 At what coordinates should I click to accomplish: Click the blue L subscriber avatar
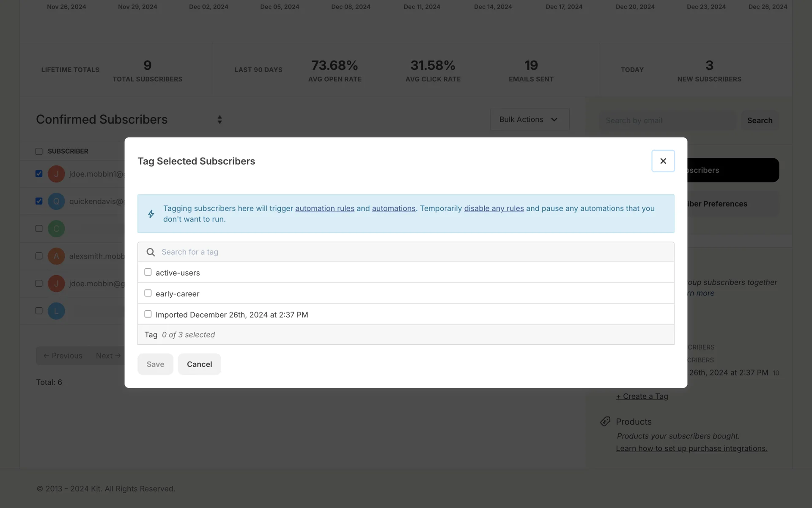(x=56, y=311)
